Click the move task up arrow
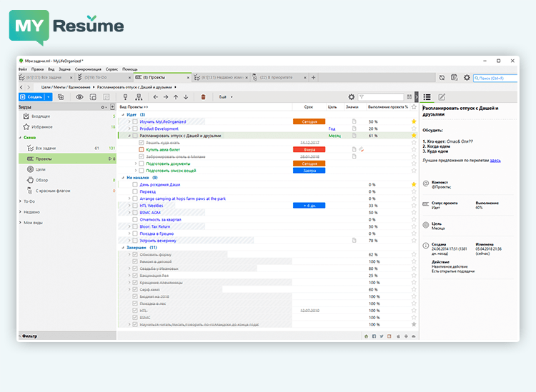Image resolution: width=536 pixels, height=392 pixels. point(176,96)
